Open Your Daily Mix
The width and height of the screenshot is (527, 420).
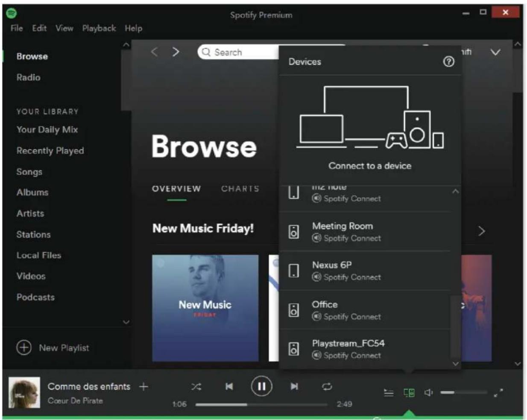(47, 129)
